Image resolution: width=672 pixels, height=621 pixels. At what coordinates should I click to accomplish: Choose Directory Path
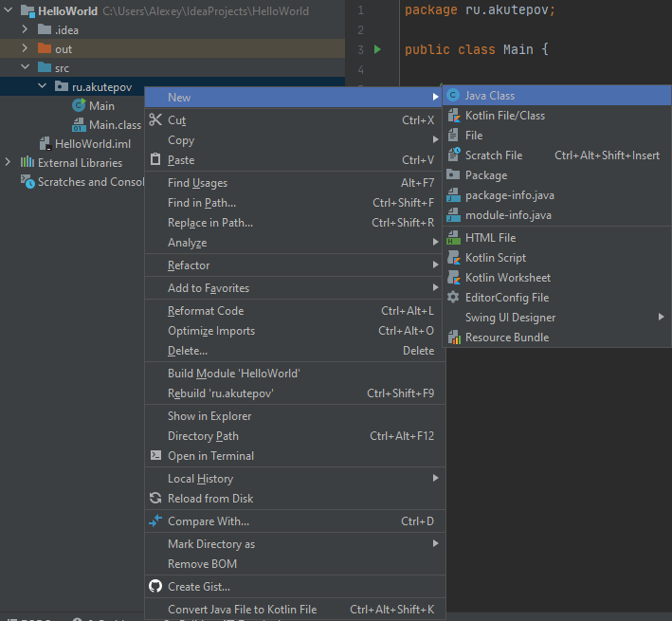point(296,435)
